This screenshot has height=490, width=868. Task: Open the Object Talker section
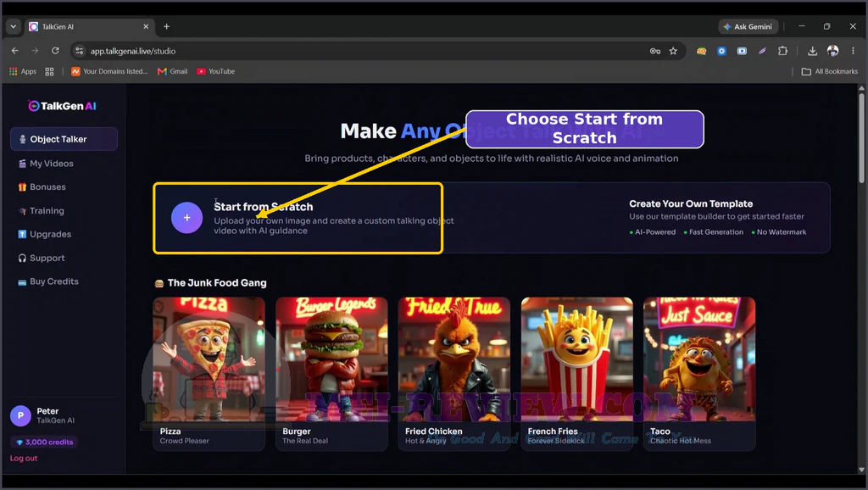(64, 139)
